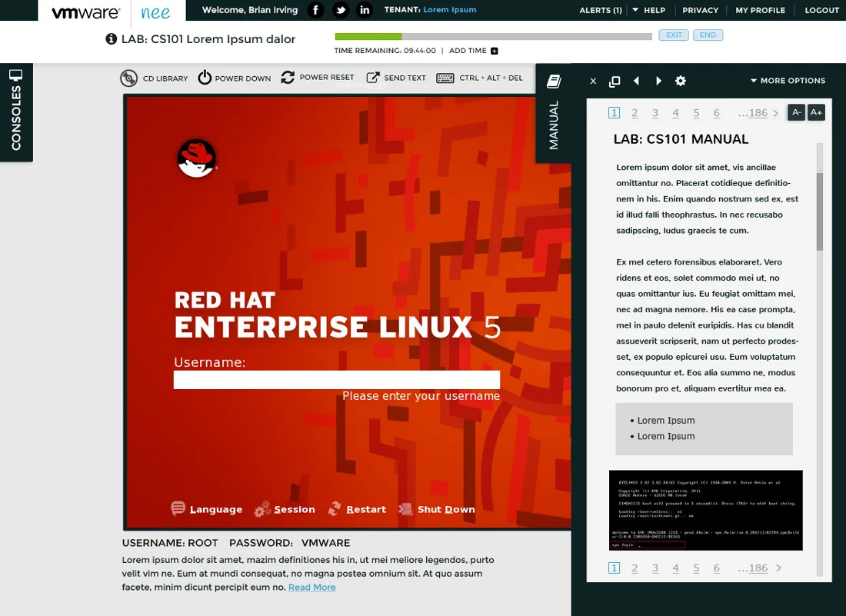Open the CD Library disc icon
Screen dimensions: 846x616
pos(128,78)
